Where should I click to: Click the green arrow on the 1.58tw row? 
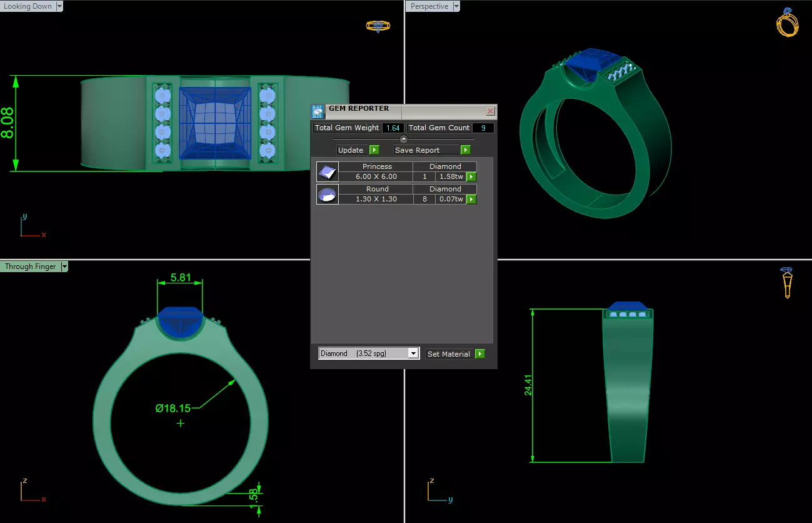(x=471, y=177)
